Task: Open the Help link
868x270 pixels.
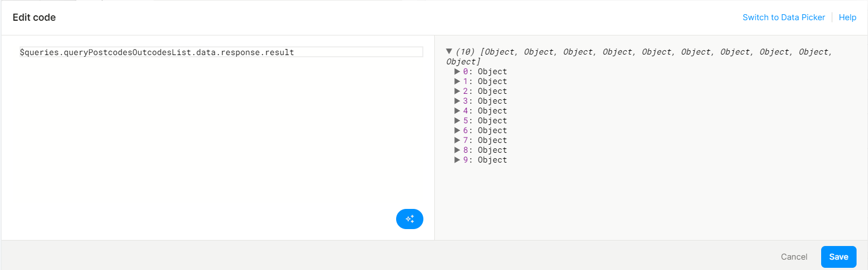Action: pyautogui.click(x=847, y=17)
